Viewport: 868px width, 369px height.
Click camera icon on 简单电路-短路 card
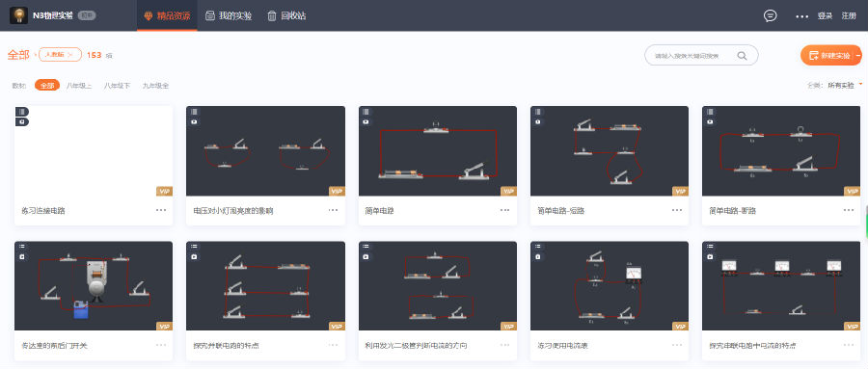[537, 121]
